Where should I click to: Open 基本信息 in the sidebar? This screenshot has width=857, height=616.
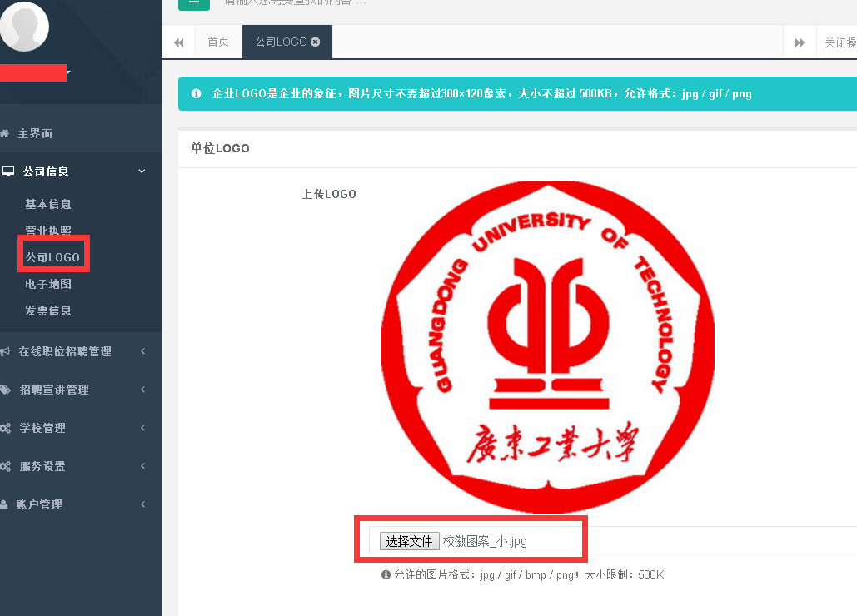click(x=48, y=204)
